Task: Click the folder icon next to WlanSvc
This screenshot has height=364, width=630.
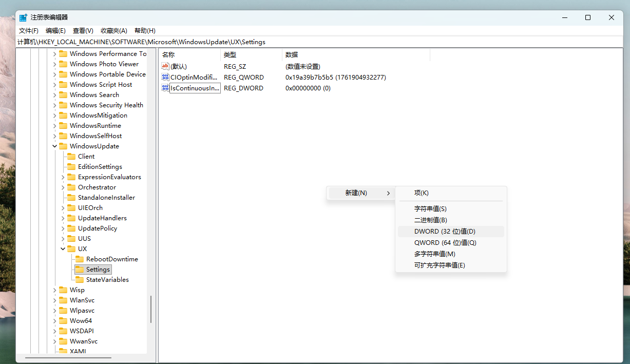Action: point(63,300)
